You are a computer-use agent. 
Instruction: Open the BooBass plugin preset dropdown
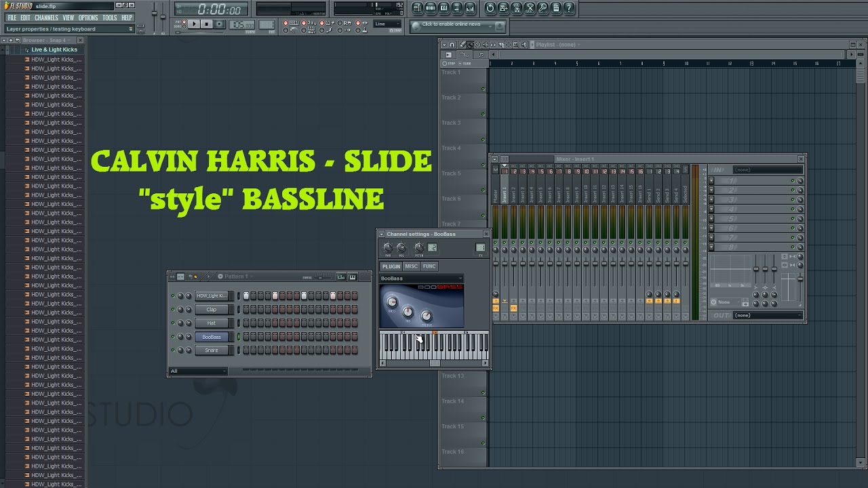tap(422, 279)
